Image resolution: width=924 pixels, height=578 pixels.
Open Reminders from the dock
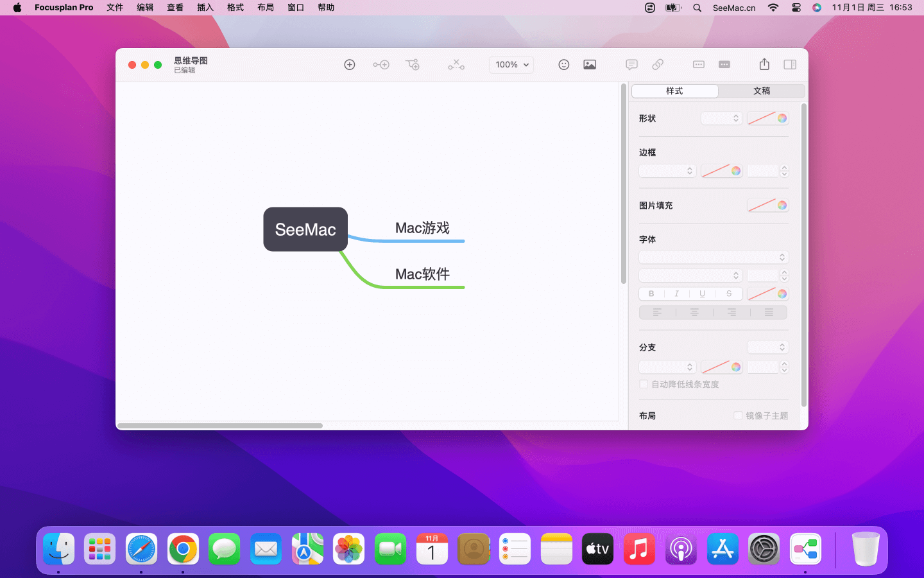[515, 549]
